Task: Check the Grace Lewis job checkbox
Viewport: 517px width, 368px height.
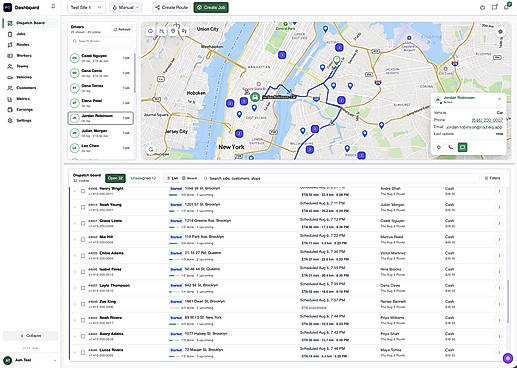Action: [83, 223]
